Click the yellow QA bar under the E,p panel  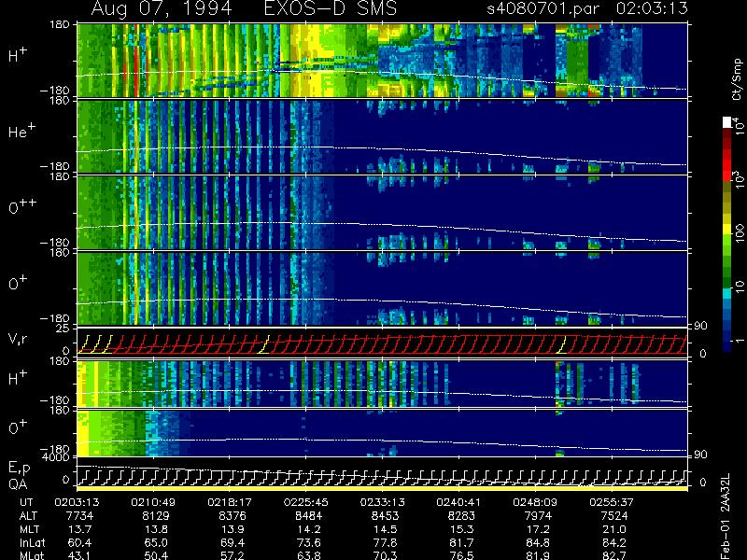382,488
